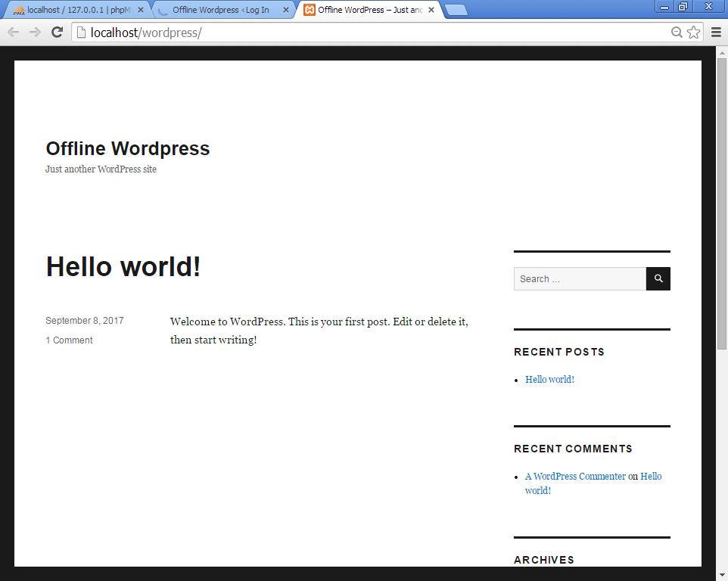The image size is (728, 581).
Task: Focus the Search … input field
Action: pyautogui.click(x=580, y=278)
